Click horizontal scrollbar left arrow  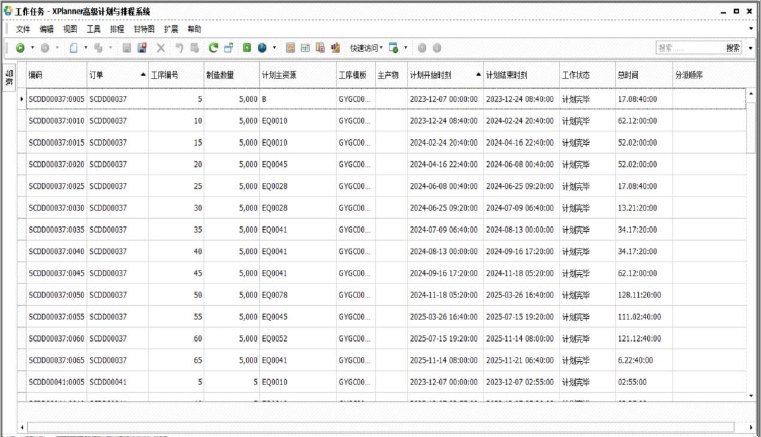point(22,427)
